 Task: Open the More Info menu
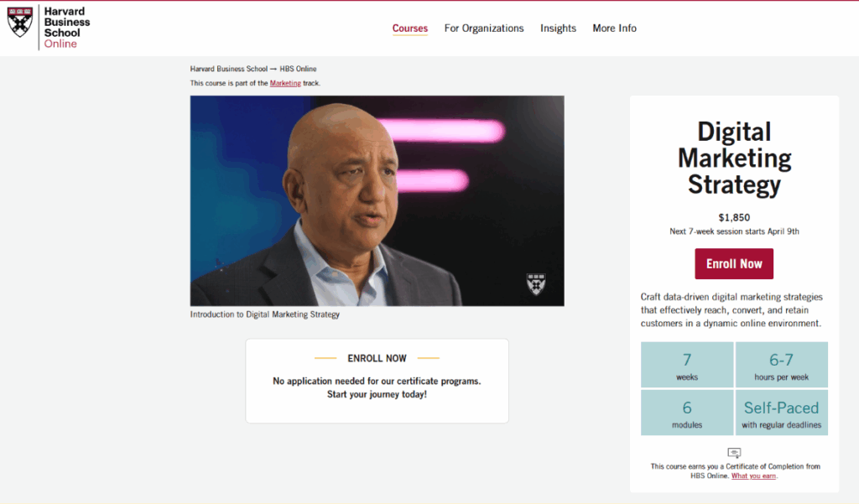tap(614, 28)
